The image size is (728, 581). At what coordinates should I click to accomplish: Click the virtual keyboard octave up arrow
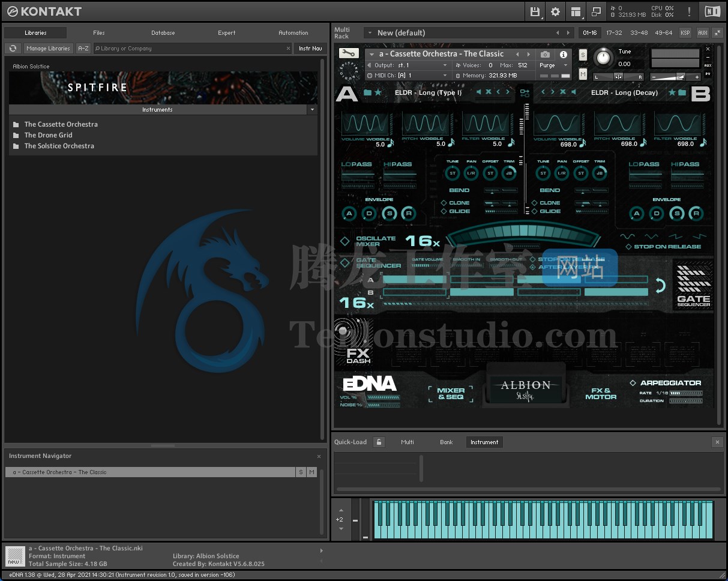[341, 511]
